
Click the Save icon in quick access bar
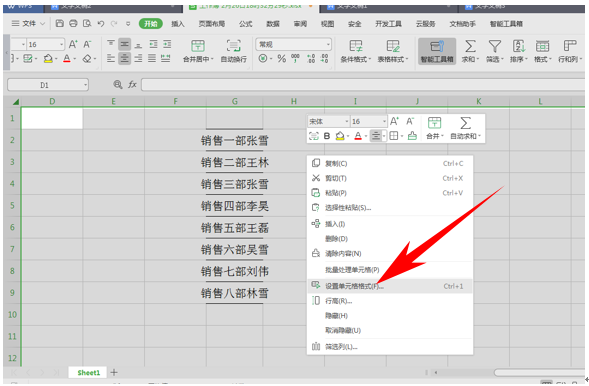(59, 24)
